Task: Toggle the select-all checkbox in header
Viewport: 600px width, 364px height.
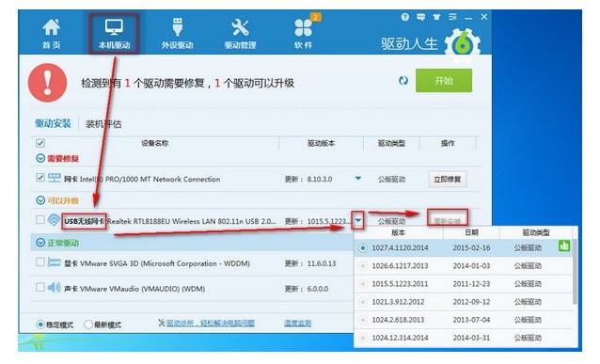Action: point(40,143)
